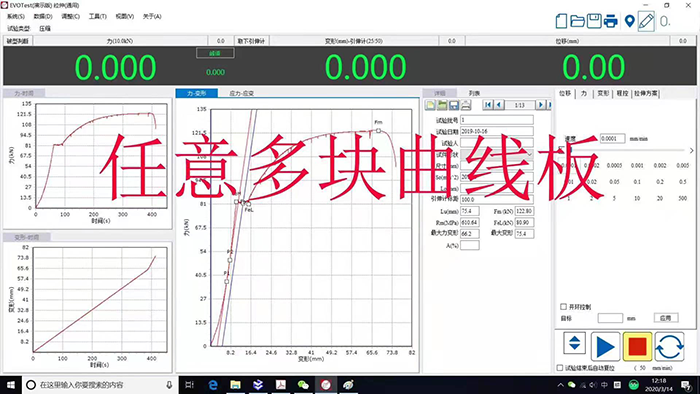
Task: Click the speed value field showing 0.0001
Action: 612,139
